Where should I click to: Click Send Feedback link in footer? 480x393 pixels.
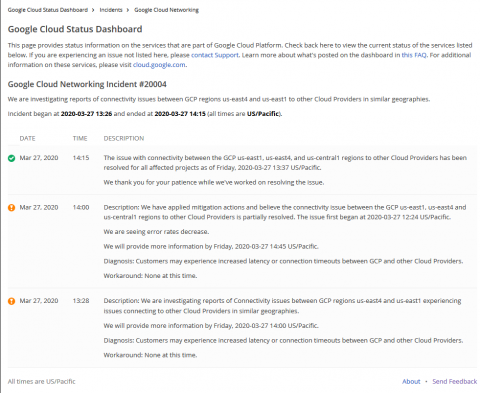455,381
